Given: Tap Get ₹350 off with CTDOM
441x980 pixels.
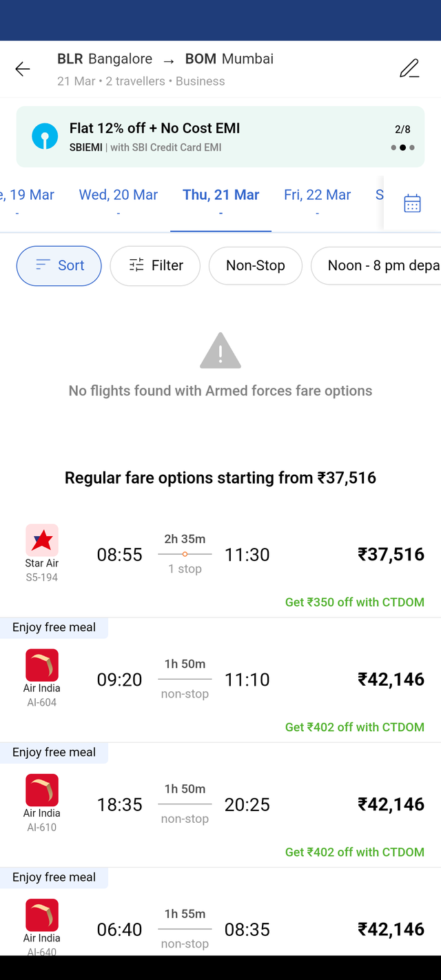Looking at the screenshot, I should tap(355, 602).
